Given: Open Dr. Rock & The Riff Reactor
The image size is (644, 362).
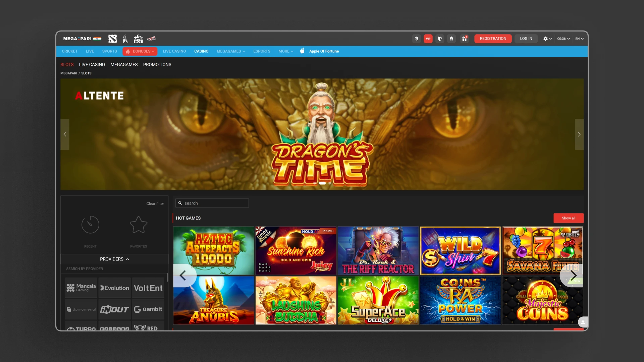Looking at the screenshot, I should [x=378, y=251].
